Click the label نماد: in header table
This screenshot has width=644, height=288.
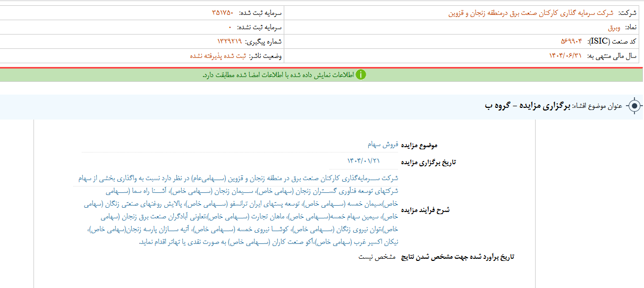[630, 28]
